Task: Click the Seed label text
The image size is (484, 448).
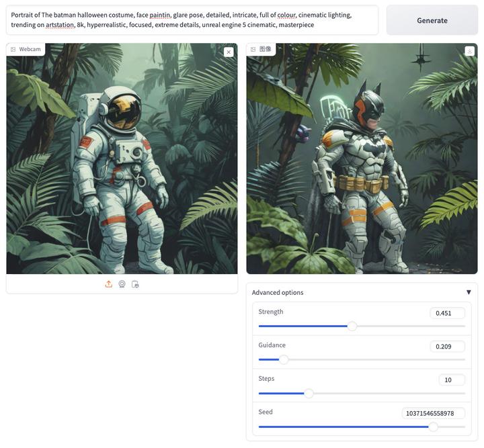Action: [x=266, y=412]
